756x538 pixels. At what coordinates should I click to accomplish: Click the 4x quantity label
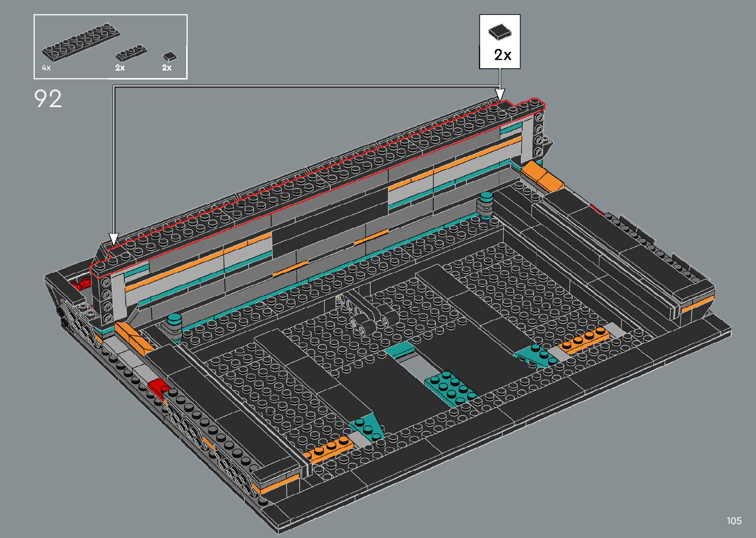click(x=46, y=68)
